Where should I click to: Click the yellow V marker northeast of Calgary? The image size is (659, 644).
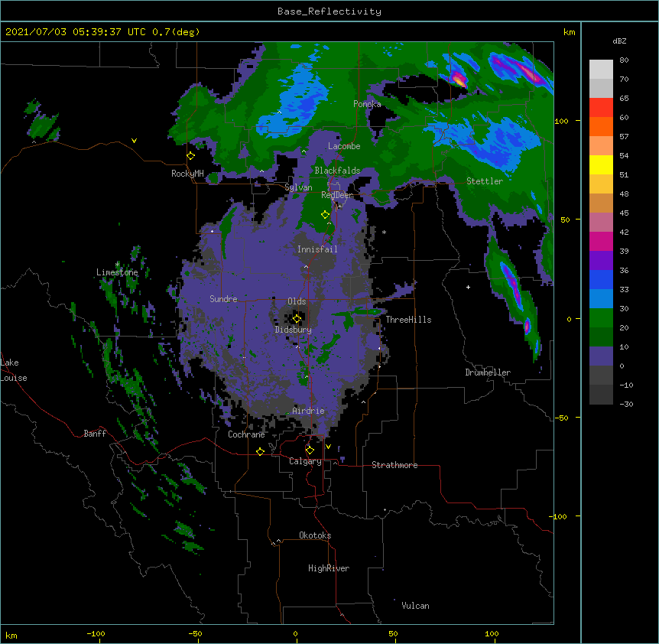point(328,447)
